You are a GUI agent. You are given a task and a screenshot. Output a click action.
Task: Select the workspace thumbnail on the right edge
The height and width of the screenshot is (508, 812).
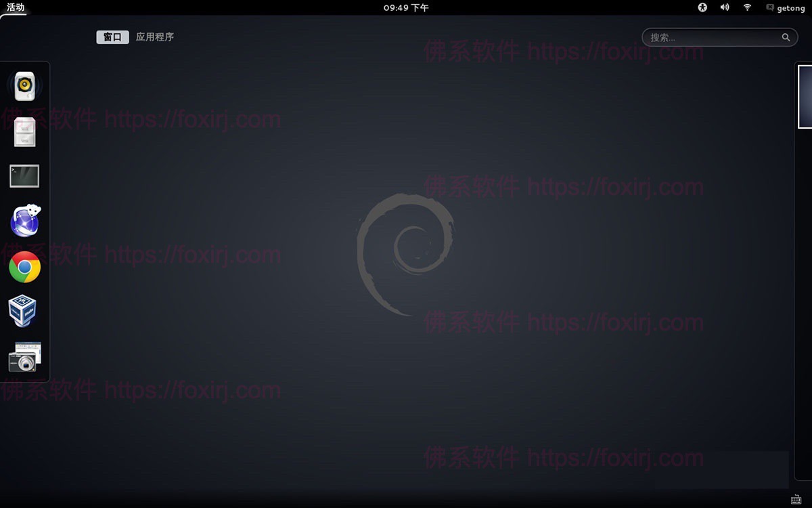(x=805, y=96)
